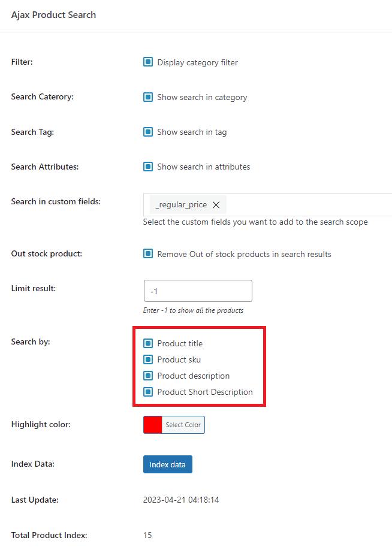Image resolution: width=392 pixels, height=550 pixels.
Task: Select the _regular_price tag chip
Action: click(180, 205)
